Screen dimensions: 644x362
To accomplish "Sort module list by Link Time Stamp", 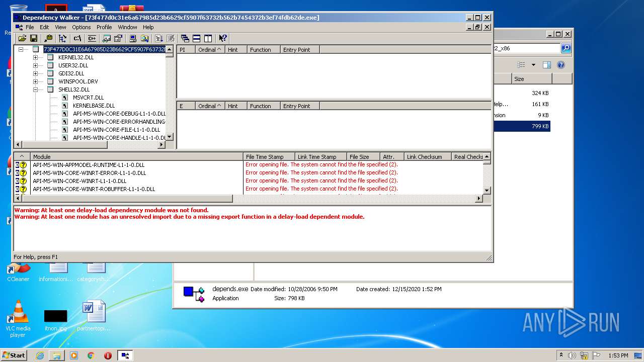I will pos(321,157).
